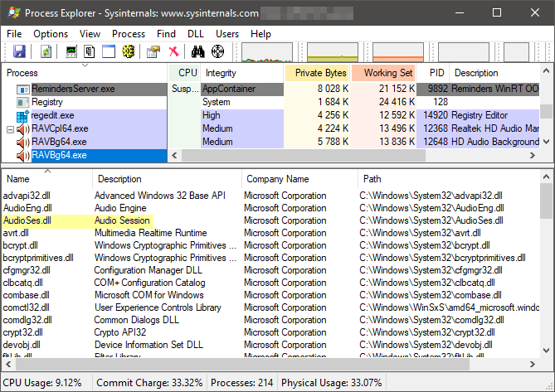Open the Properties toolbar icon
The image size is (555, 392).
coord(153,51)
